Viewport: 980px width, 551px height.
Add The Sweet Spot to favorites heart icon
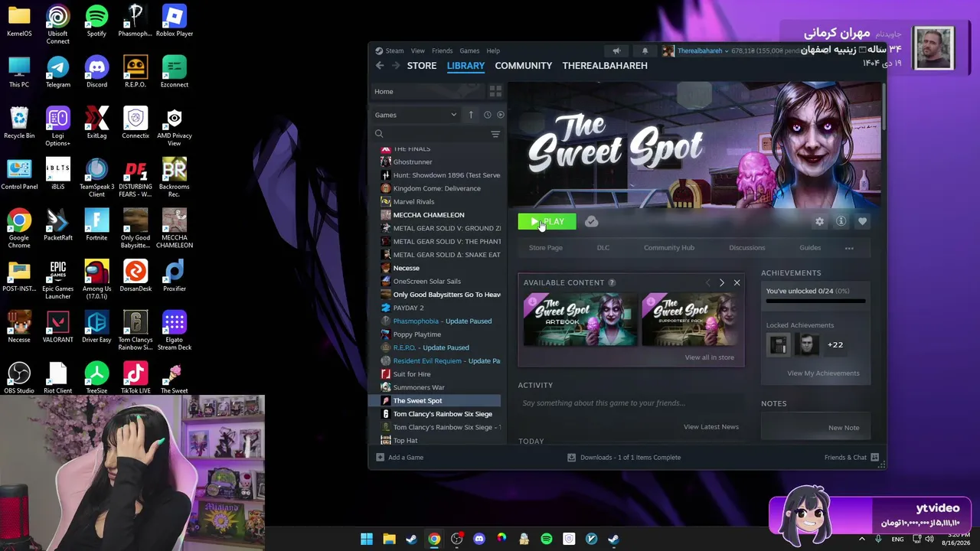coord(862,222)
